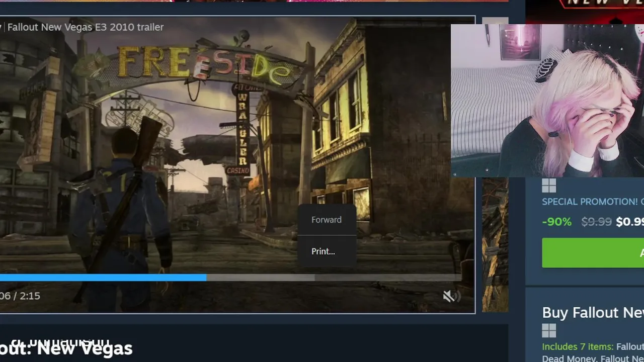Open the screenshot thumbnail beside the trailer

pos(495,245)
